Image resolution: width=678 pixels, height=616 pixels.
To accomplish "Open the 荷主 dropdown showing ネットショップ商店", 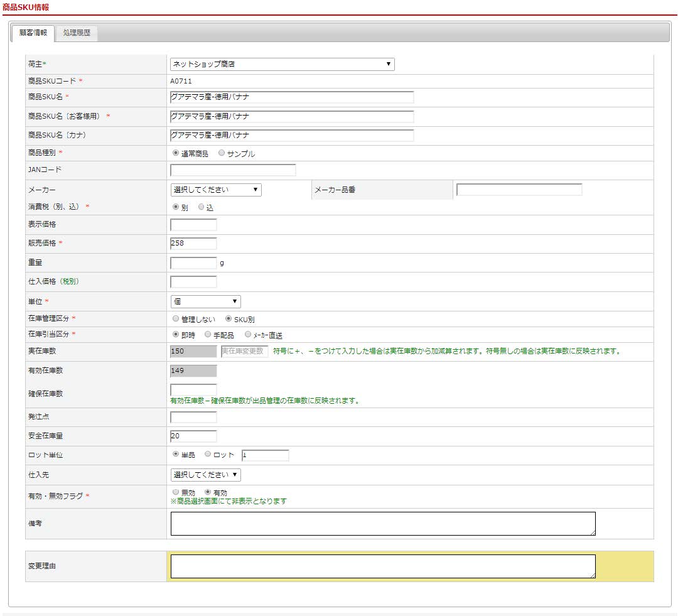I will (282, 64).
